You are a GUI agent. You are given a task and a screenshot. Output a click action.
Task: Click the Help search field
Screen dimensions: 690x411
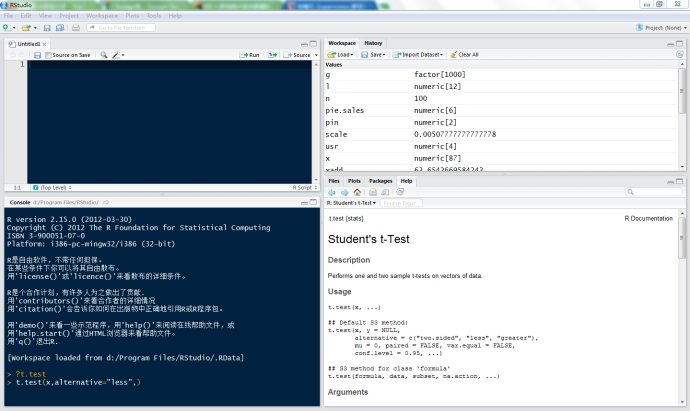(653, 192)
